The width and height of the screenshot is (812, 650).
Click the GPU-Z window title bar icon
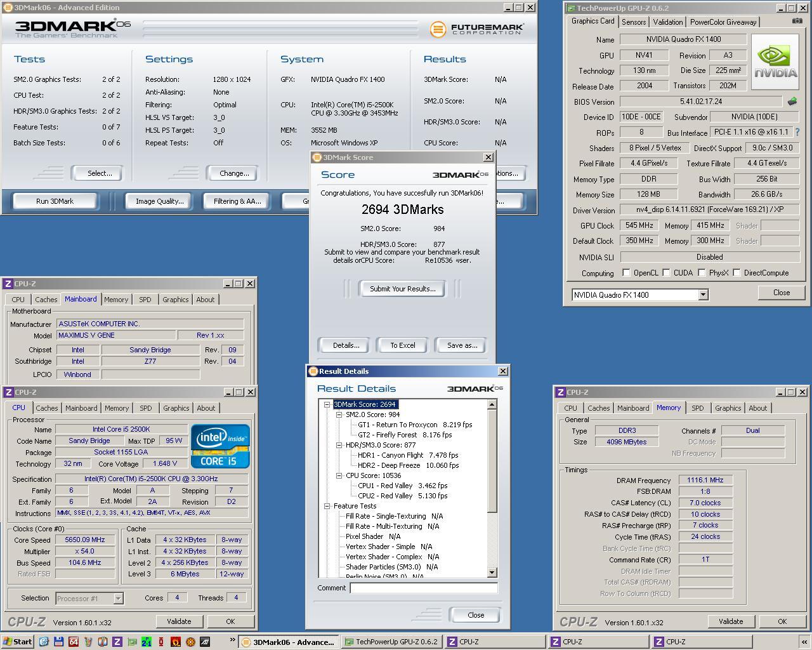point(571,8)
